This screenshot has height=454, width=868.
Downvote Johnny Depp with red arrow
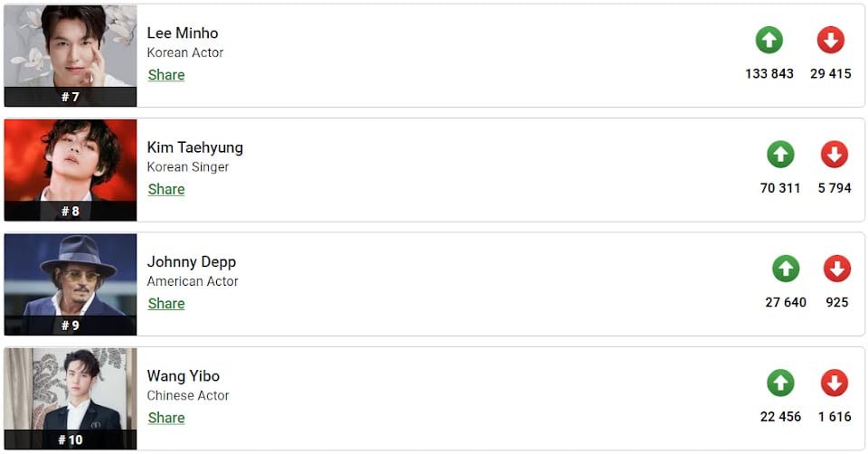(x=837, y=270)
